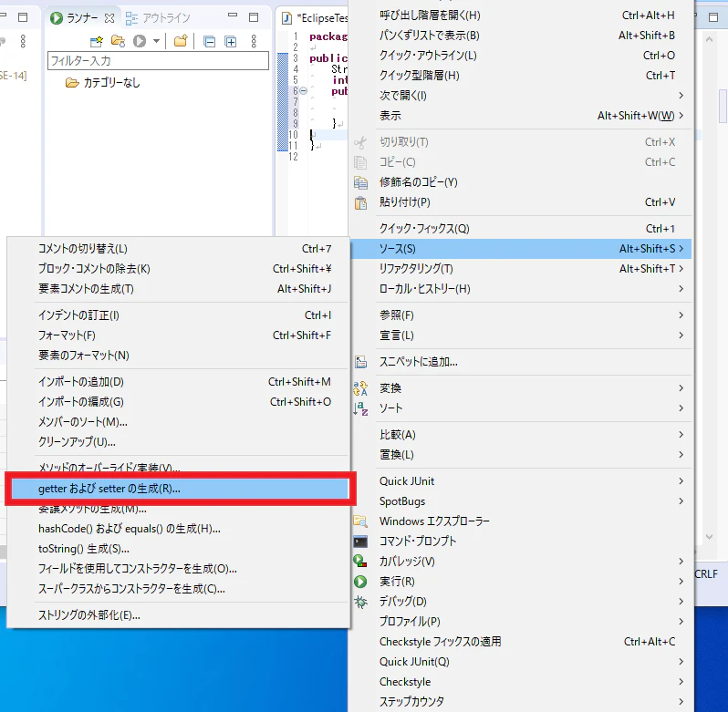Select the EclipseTest editor tab

tap(316, 18)
